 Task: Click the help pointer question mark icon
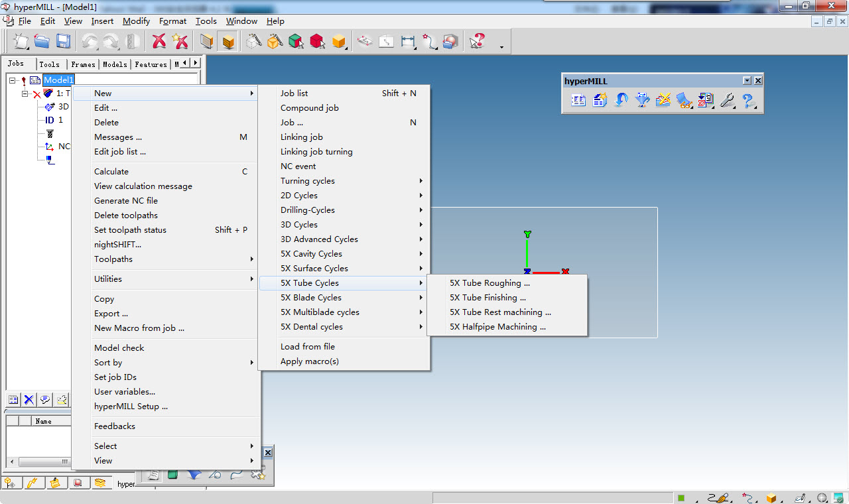click(477, 42)
